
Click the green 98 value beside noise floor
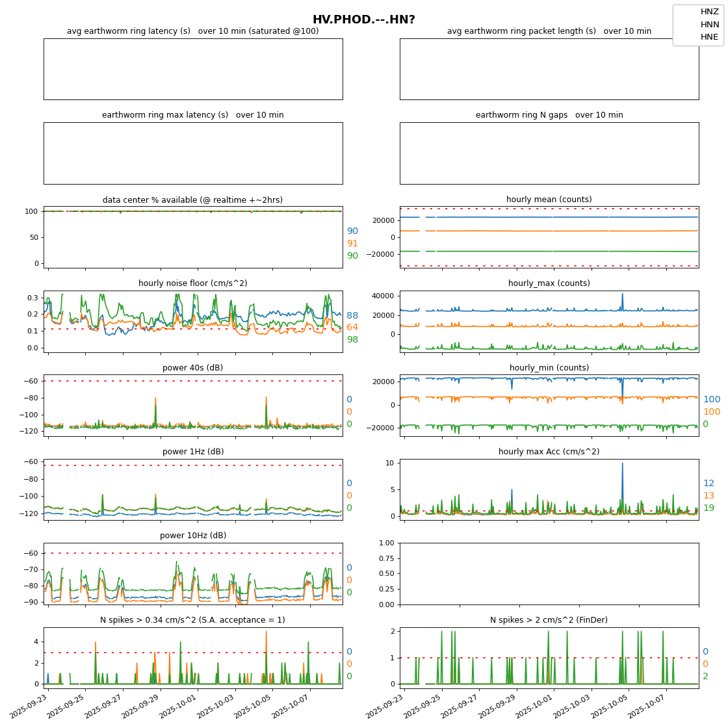pos(352,340)
